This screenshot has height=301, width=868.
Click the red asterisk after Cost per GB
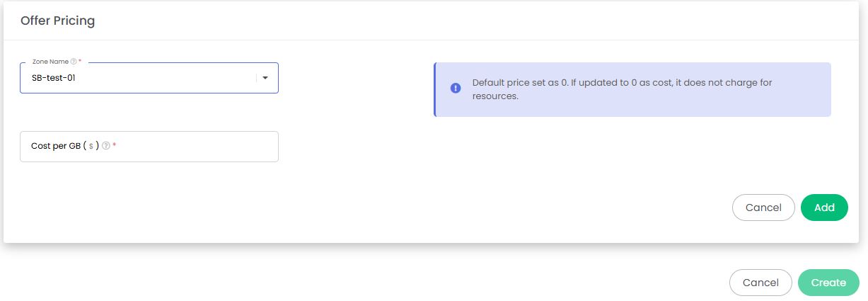114,145
